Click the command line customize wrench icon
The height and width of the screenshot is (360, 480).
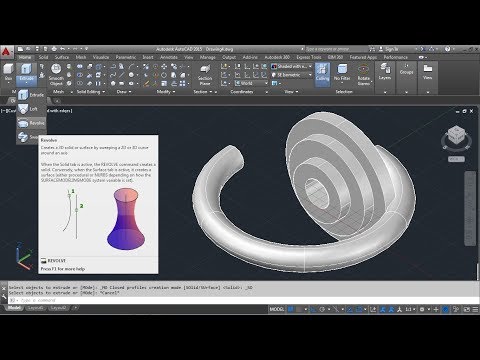click(4, 296)
